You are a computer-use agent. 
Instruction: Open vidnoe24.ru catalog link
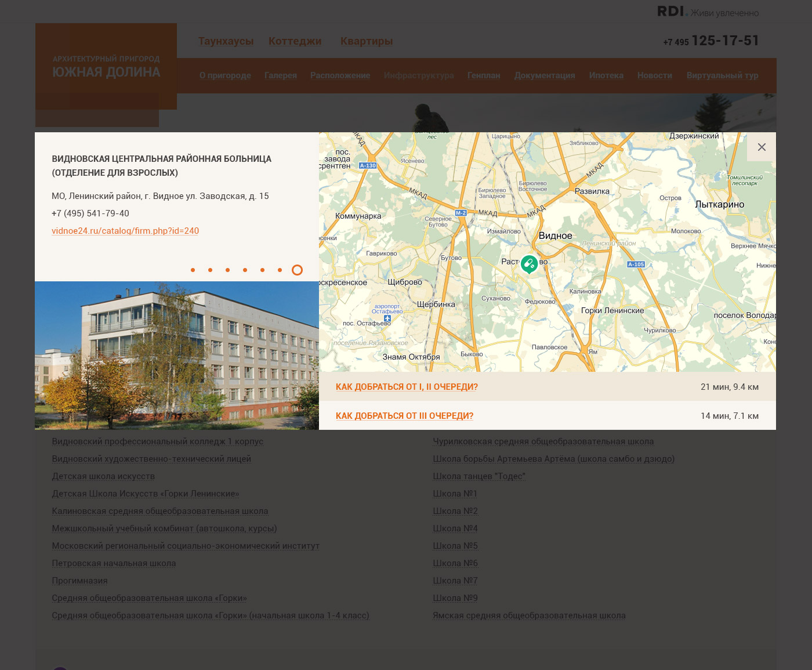(125, 231)
